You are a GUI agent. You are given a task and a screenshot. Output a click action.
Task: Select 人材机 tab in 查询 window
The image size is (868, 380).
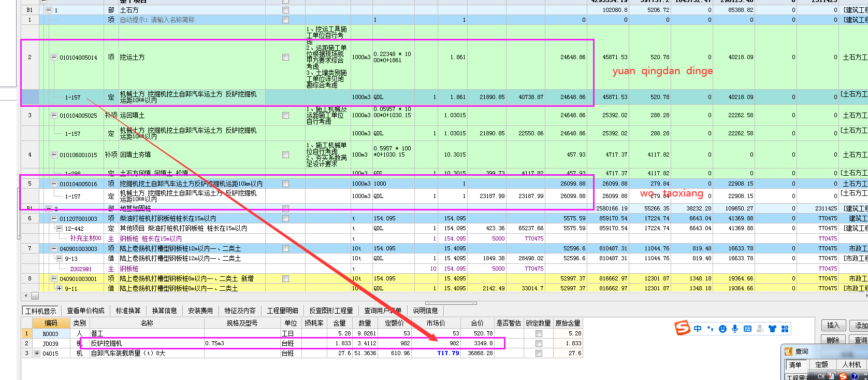click(x=851, y=364)
